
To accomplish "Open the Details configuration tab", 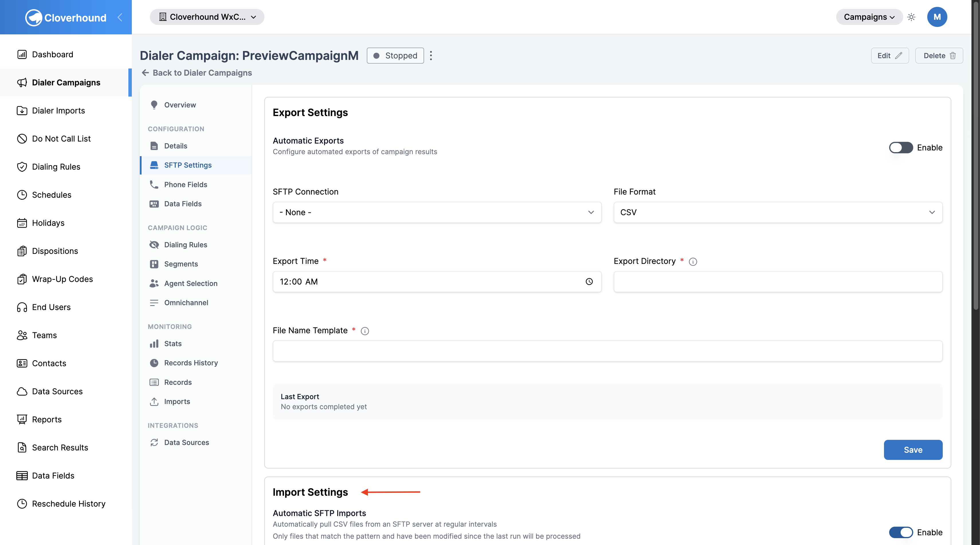I will (195, 146).
